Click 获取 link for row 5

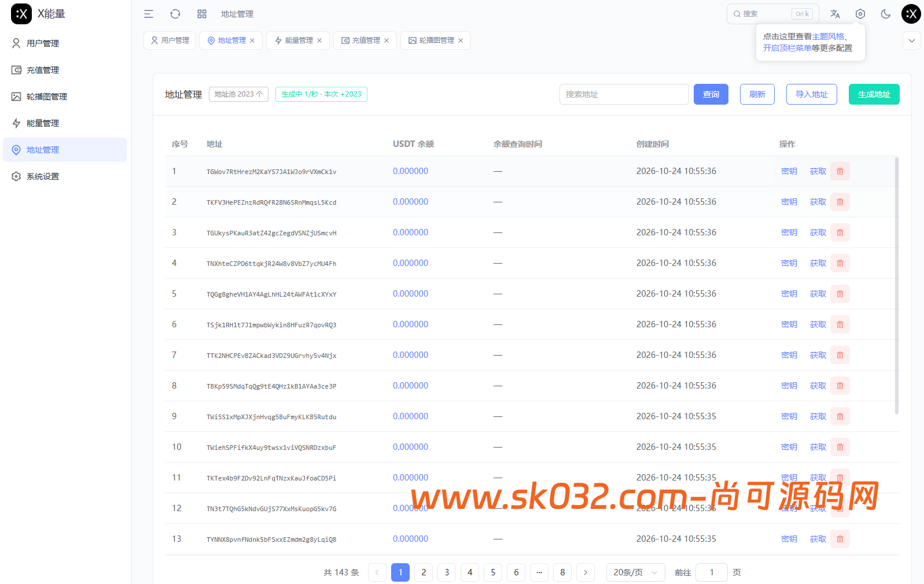(818, 294)
